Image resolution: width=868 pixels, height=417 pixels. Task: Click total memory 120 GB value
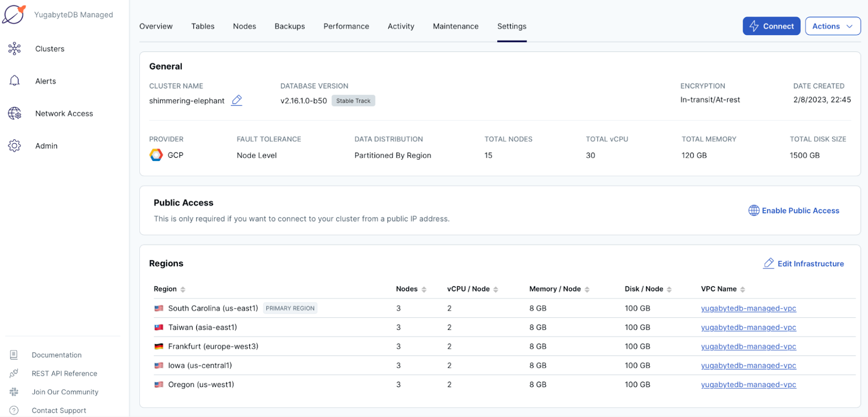point(694,155)
